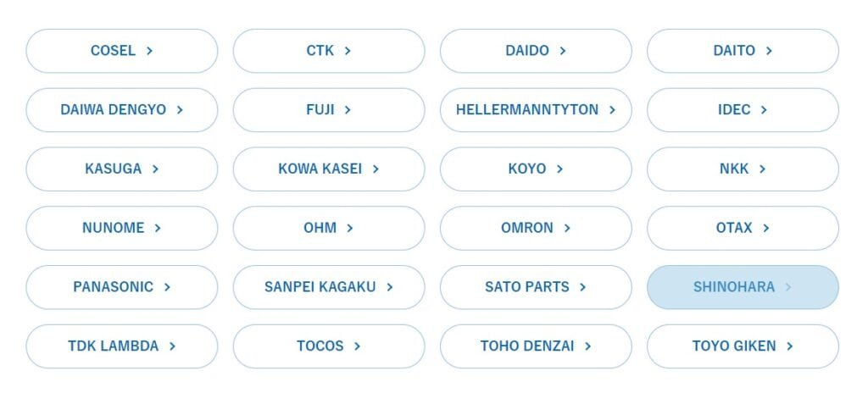Image resolution: width=868 pixels, height=404 pixels.
Task: Select the TOHO DENZAI manufacturer
Action: [535, 346]
